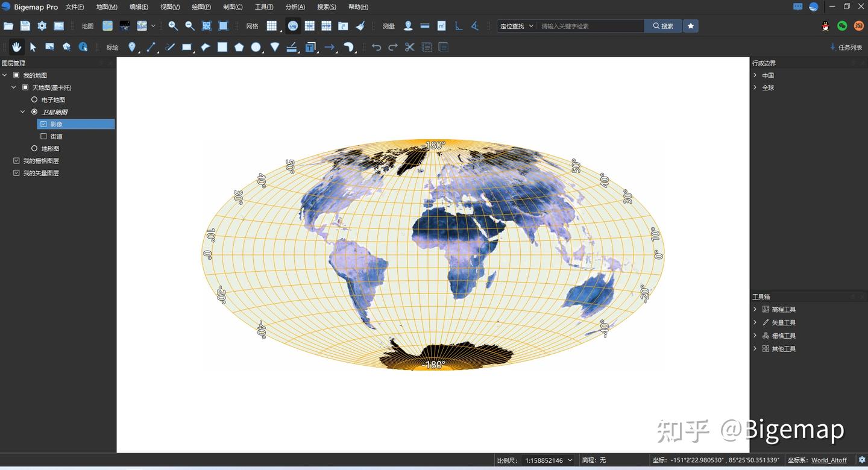Collapse the 天地图(墨卡托) tree node

pyautogui.click(x=14, y=87)
